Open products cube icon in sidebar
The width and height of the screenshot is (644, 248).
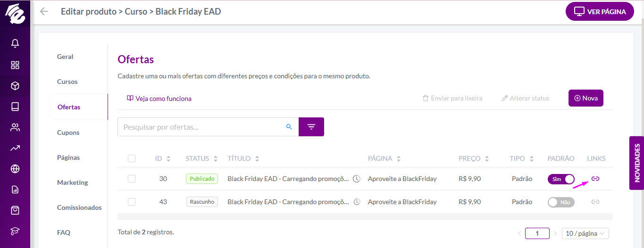[15, 86]
